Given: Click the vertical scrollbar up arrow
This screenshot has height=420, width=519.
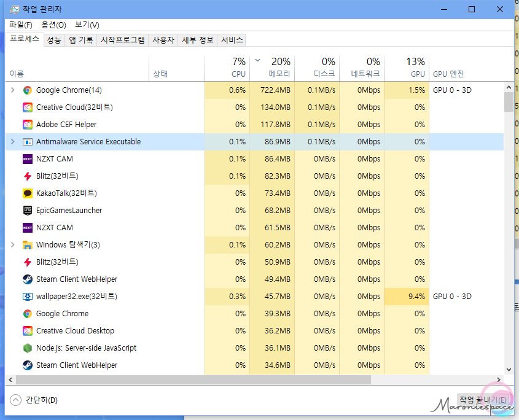Looking at the screenshot, I should tap(509, 87).
